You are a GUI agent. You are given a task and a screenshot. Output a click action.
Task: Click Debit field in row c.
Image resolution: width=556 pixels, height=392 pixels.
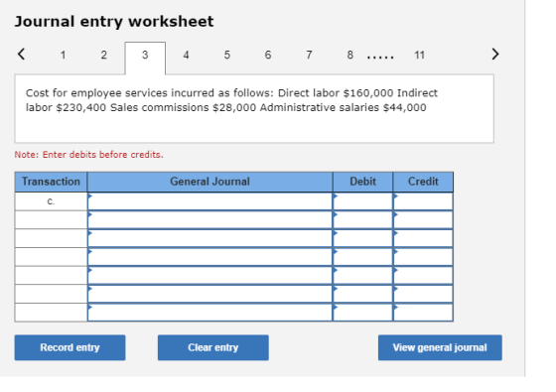pos(362,201)
